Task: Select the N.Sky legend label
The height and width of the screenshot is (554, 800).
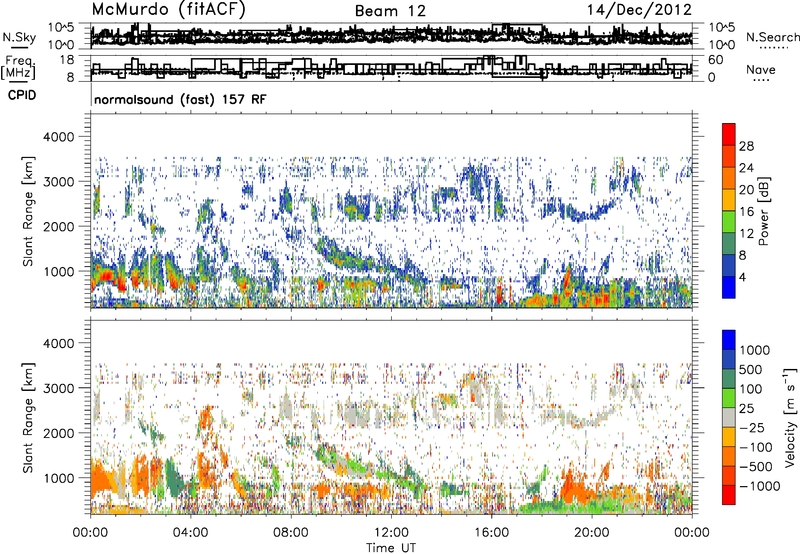Action: pos(19,37)
